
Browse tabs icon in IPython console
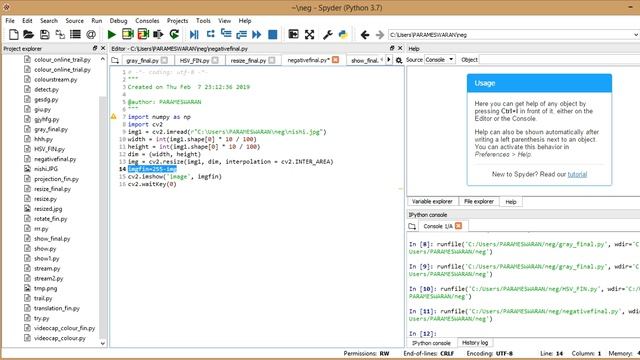tap(412, 226)
